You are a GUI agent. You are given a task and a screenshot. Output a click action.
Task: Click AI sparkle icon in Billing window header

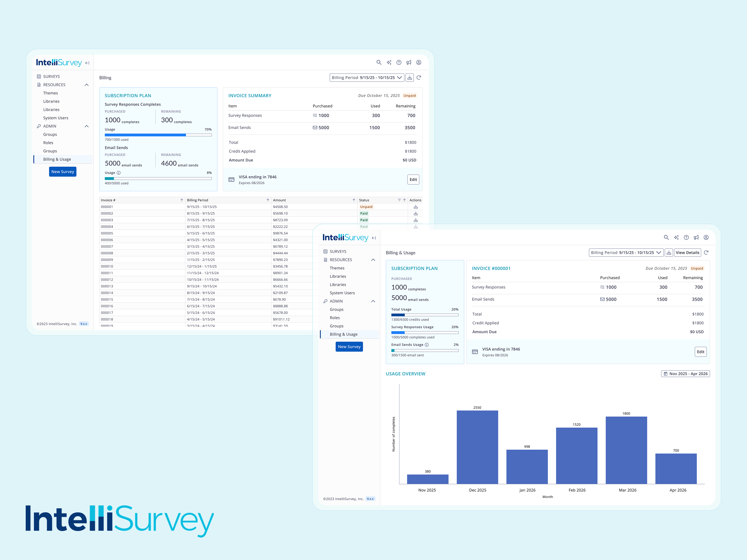coord(389,63)
